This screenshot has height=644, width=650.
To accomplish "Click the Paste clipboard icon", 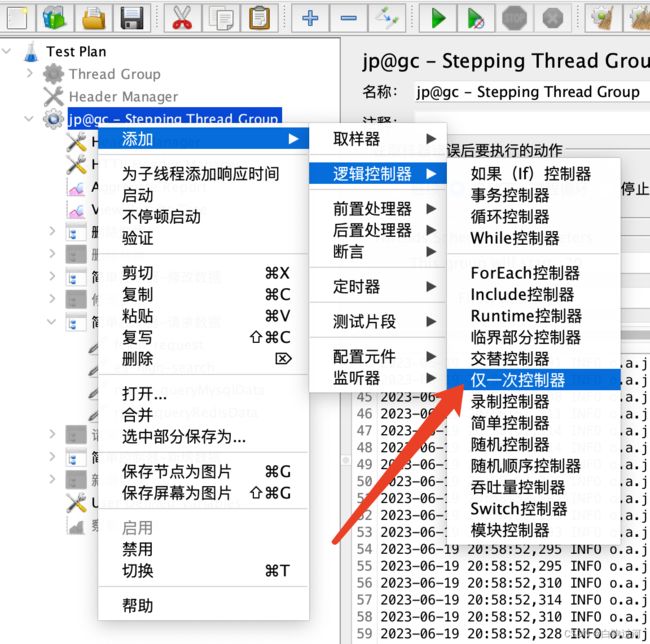I will 260,18.
